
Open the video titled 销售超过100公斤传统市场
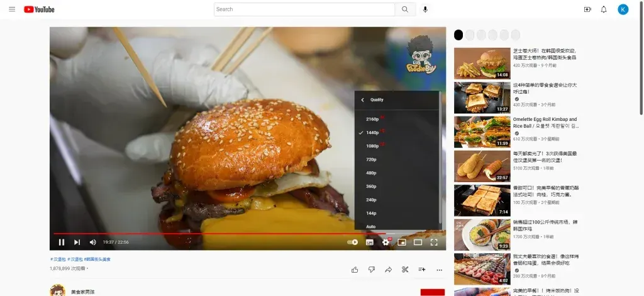[545, 225]
